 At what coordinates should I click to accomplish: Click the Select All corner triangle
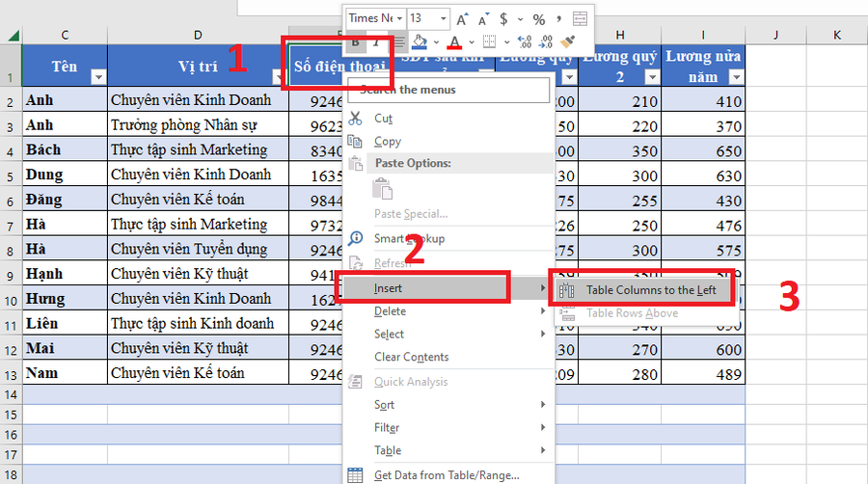click(14, 36)
